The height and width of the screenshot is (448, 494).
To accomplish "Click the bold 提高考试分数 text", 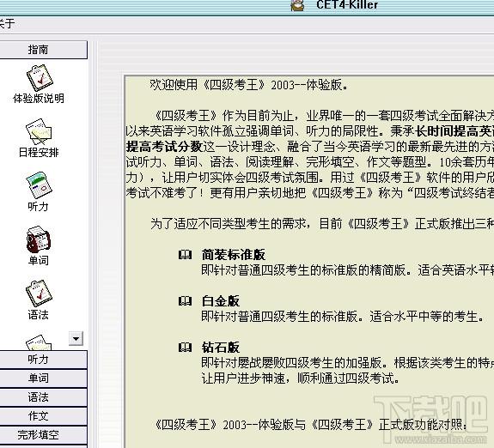I will coord(164,147).
